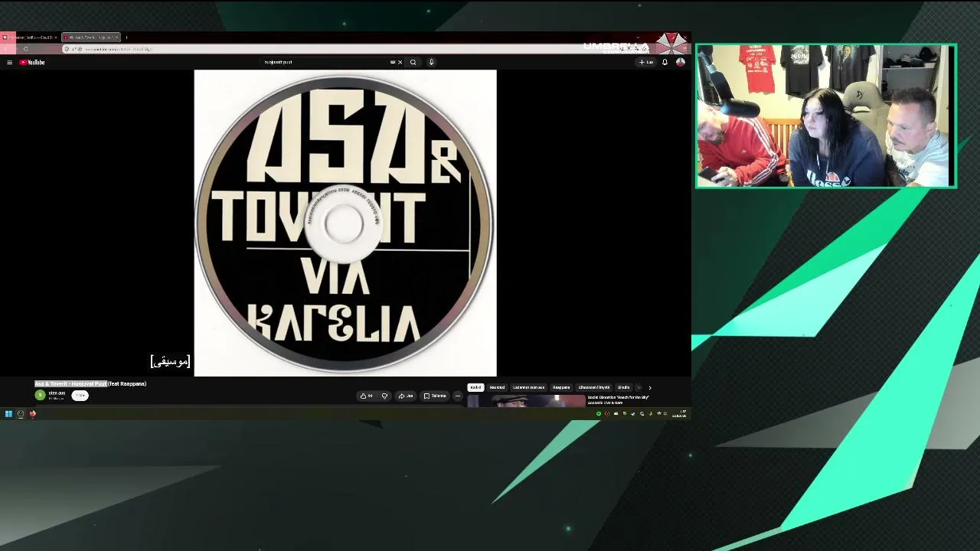Open the YouTube notifications bell

[x=665, y=62]
